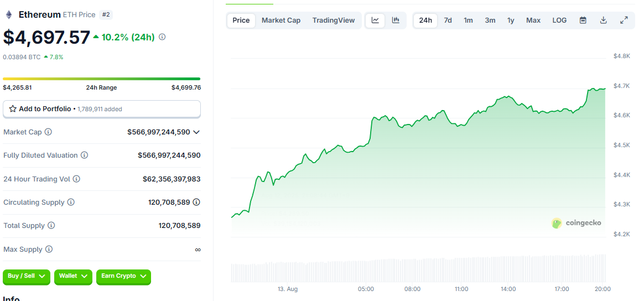Open the calendar date range picker
644x301 pixels.
(x=583, y=20)
